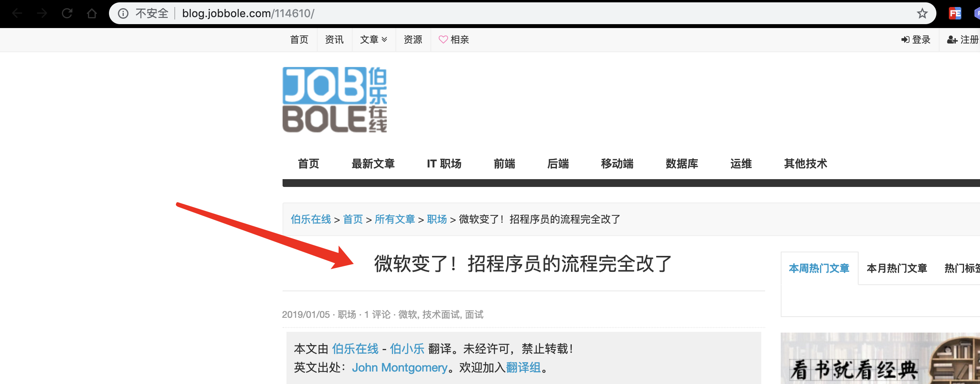Open the FE browser extension icon

[955, 14]
